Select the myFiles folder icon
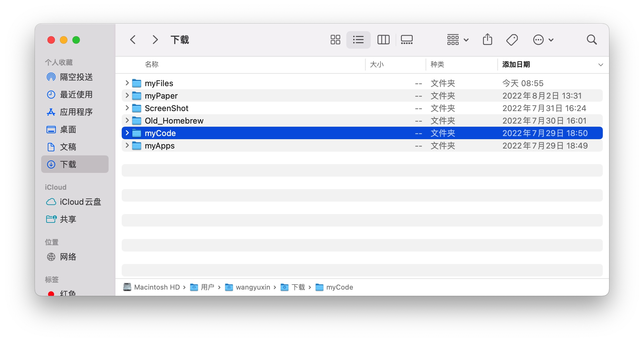644x342 pixels. (x=137, y=83)
